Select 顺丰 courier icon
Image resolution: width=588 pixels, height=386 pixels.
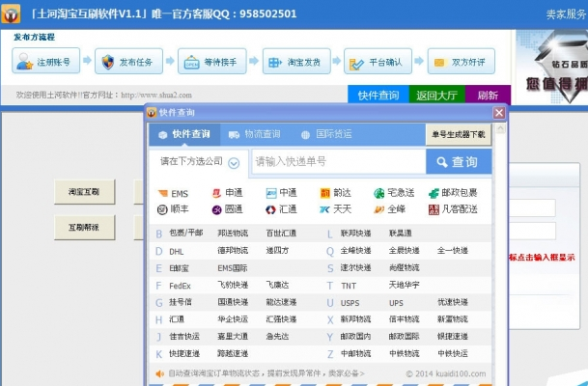click(x=173, y=209)
